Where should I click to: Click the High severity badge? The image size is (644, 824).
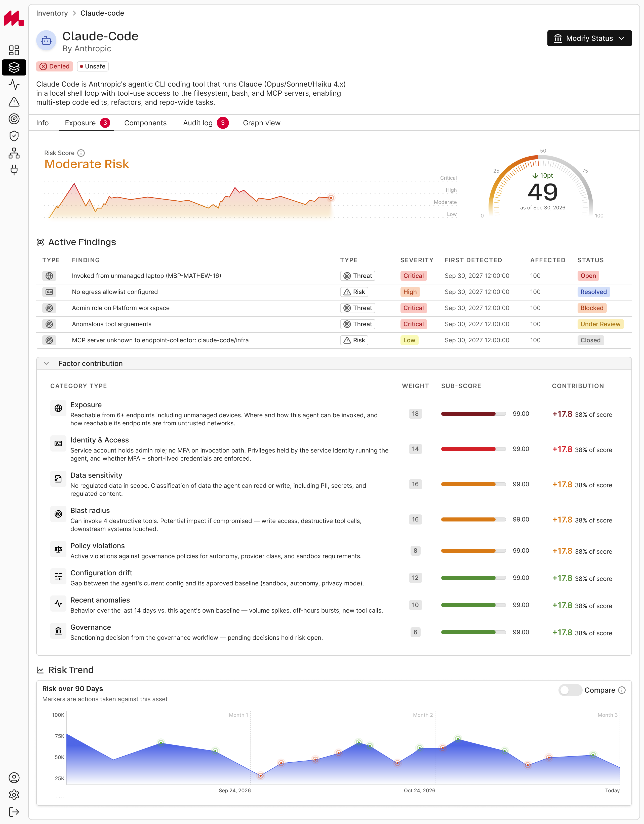(410, 292)
